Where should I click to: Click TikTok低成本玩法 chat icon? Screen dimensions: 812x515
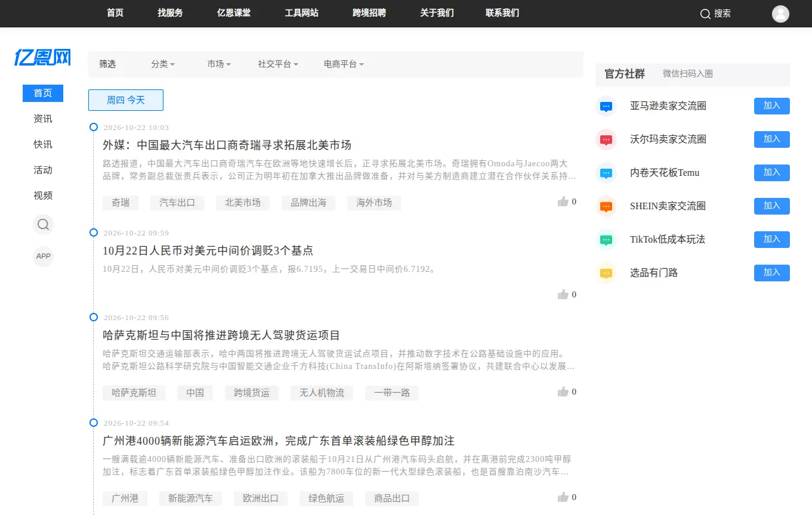(x=606, y=240)
